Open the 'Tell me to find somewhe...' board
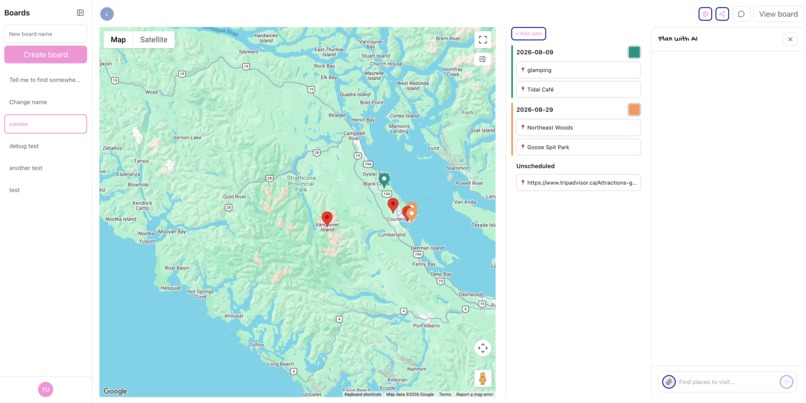The image size is (806, 403). pyautogui.click(x=46, y=80)
